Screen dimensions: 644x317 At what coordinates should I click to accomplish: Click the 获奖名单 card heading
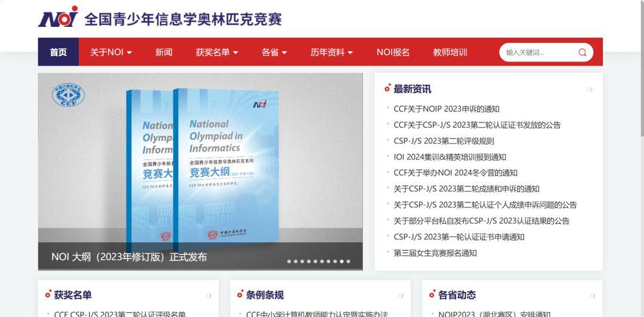pos(73,295)
